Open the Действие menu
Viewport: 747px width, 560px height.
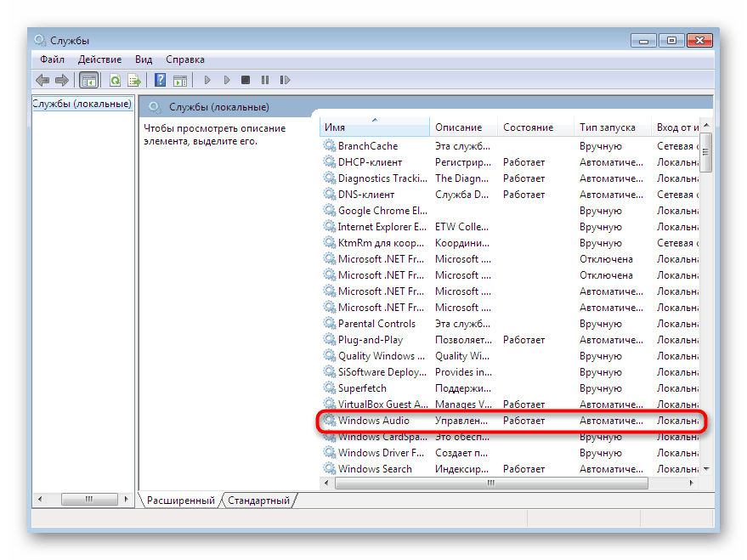(99, 59)
